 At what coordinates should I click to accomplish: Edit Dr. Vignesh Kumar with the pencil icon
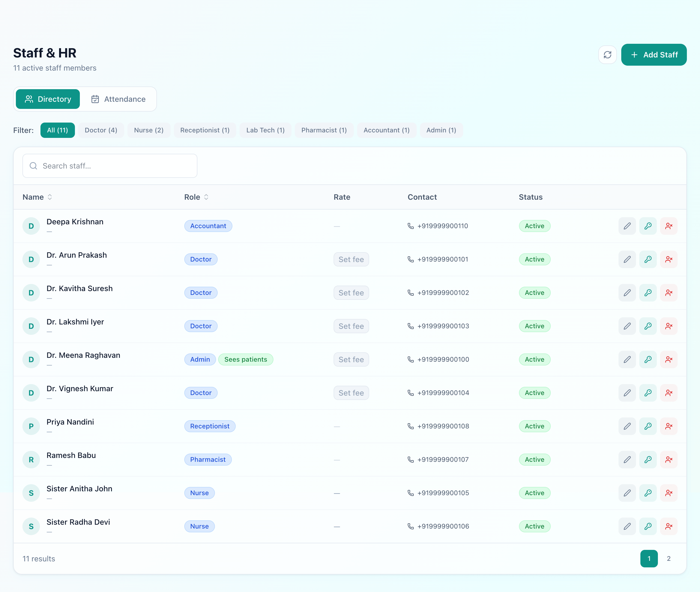627,393
